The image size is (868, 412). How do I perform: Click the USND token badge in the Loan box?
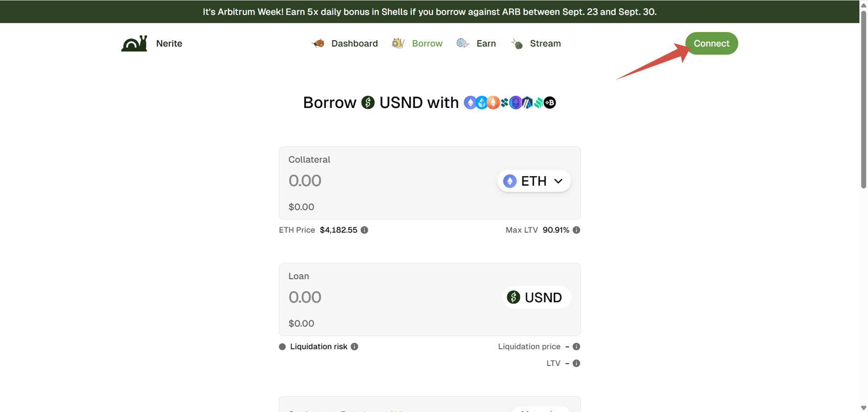click(536, 297)
